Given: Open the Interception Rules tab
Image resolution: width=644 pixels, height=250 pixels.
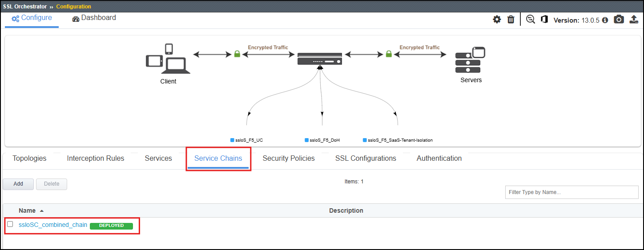Looking at the screenshot, I should 96,159.
